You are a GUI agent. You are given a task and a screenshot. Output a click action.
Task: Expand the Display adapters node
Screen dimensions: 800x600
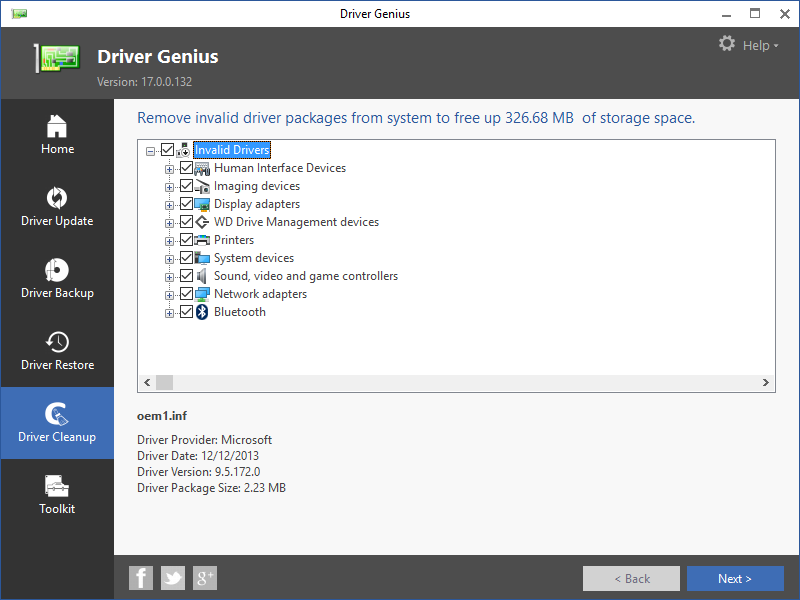[x=169, y=205]
